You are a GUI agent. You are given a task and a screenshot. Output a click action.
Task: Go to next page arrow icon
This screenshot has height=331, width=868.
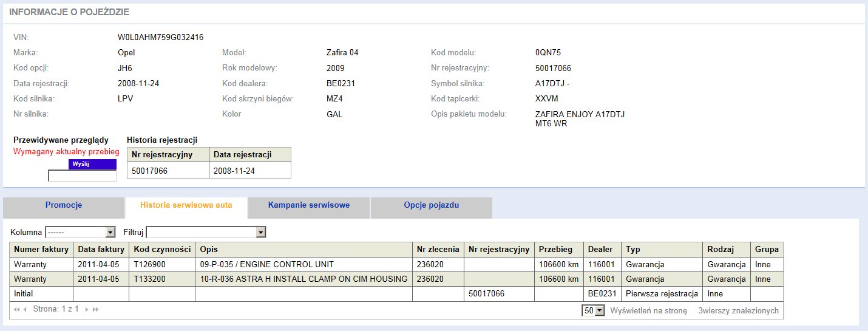click(x=87, y=310)
